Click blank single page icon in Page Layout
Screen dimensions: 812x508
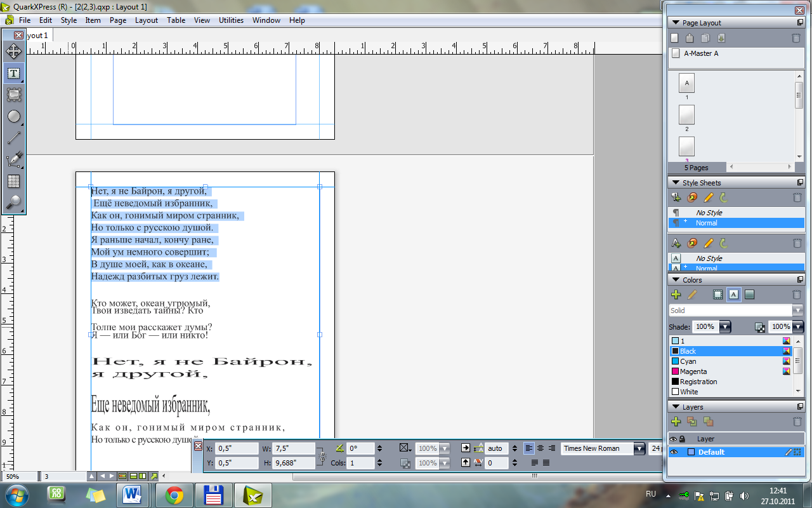[x=675, y=38]
